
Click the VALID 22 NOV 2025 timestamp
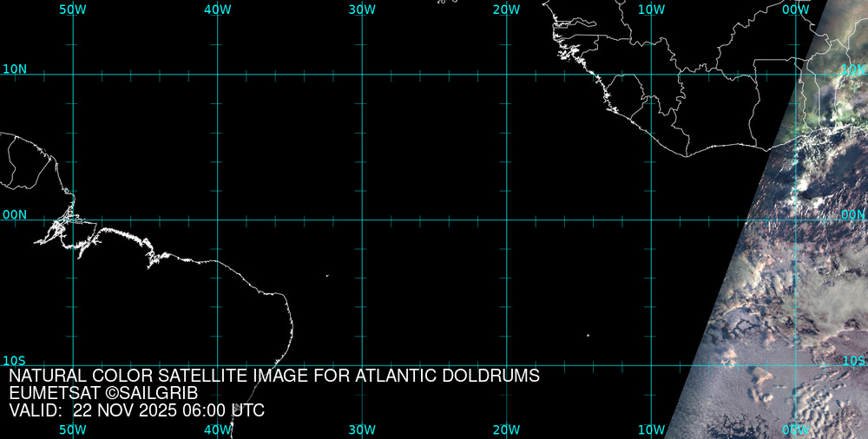pos(136,410)
